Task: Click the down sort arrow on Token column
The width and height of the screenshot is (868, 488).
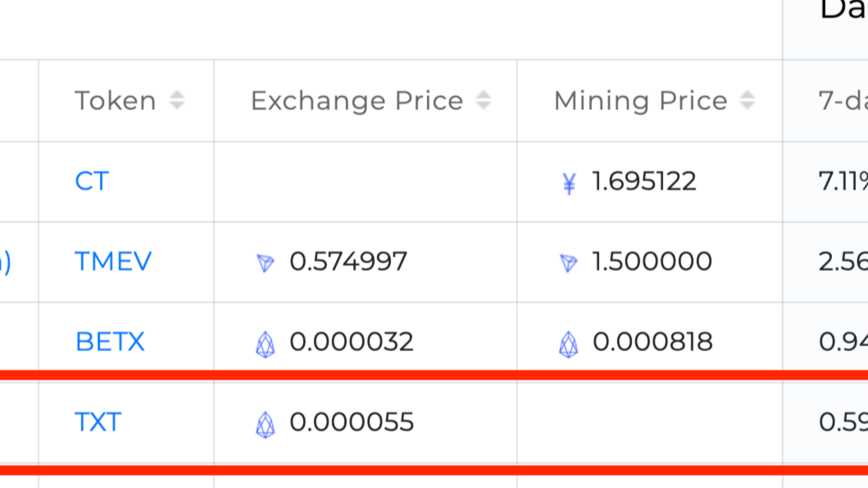Action: pos(175,104)
